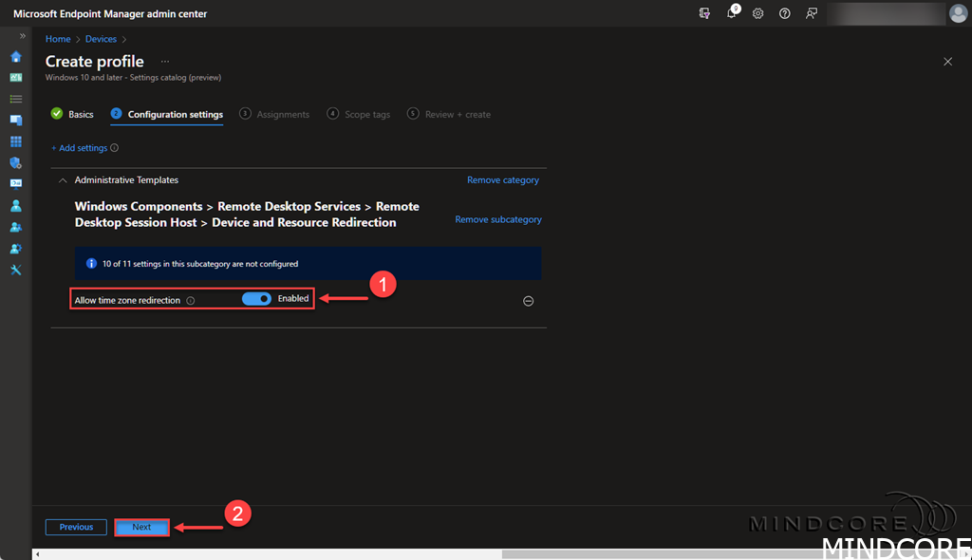This screenshot has width=972, height=560.
Task: Toggle Allow time zone redirection switch
Action: pos(256,298)
